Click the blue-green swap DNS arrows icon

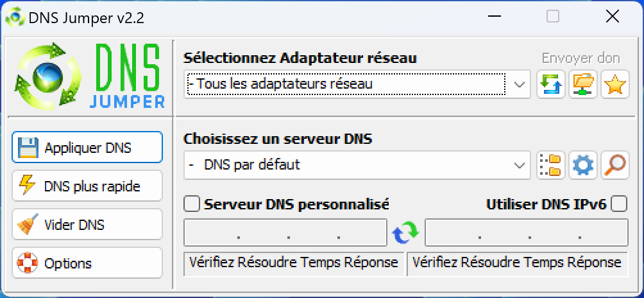(405, 232)
